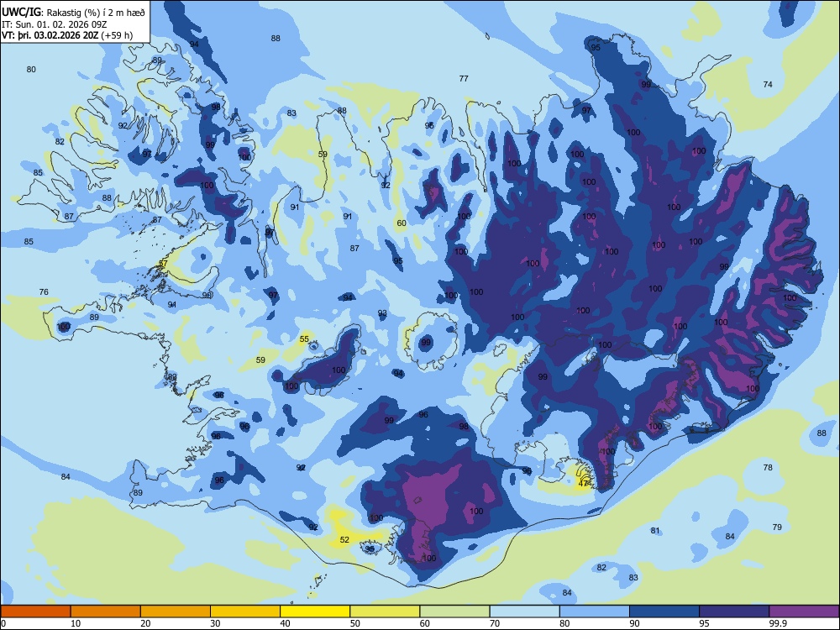Click the '20' legend tick label

(145, 623)
